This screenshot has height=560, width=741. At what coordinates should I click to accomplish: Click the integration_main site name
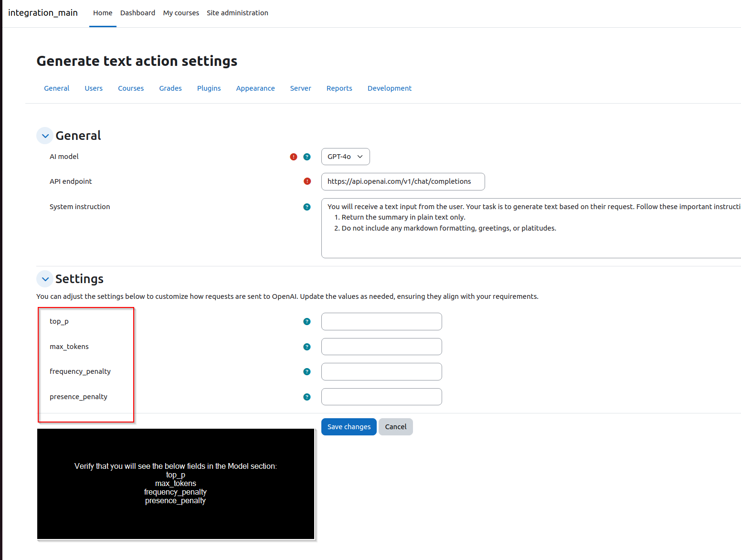(x=43, y=13)
